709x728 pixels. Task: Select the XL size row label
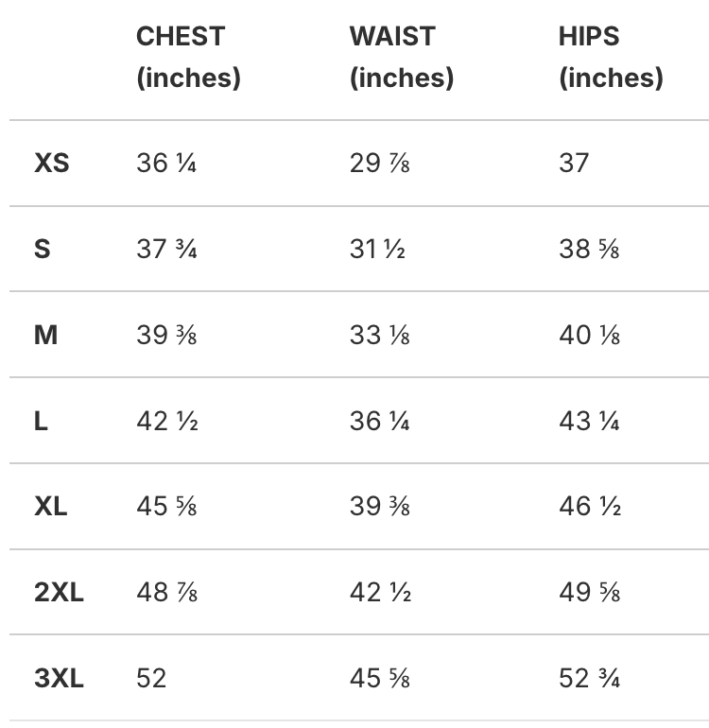click(51, 507)
